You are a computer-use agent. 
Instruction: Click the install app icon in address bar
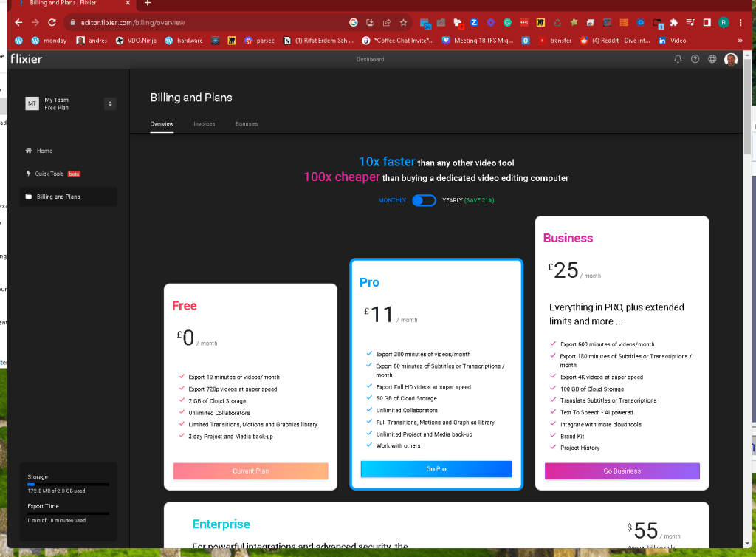(370, 22)
